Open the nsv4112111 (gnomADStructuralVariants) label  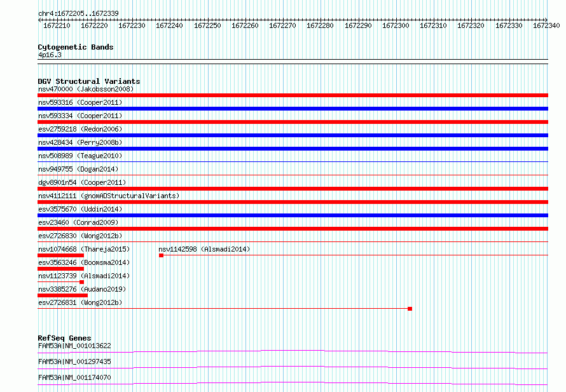pyautogui.click(x=109, y=196)
